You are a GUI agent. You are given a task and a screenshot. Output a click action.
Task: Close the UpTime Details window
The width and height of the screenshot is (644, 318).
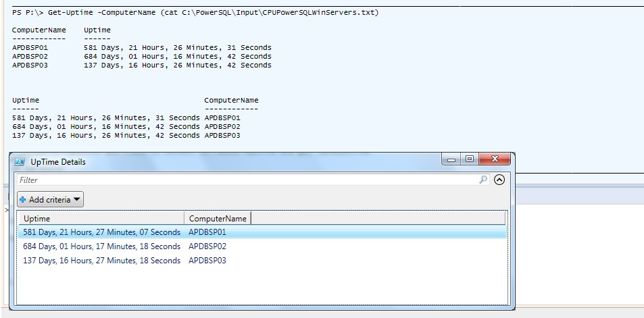point(496,159)
